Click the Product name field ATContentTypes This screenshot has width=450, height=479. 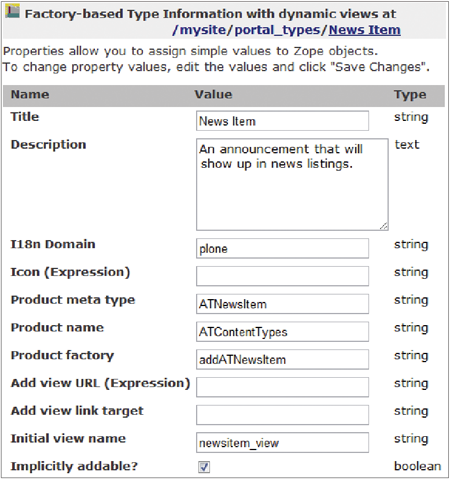(x=282, y=331)
